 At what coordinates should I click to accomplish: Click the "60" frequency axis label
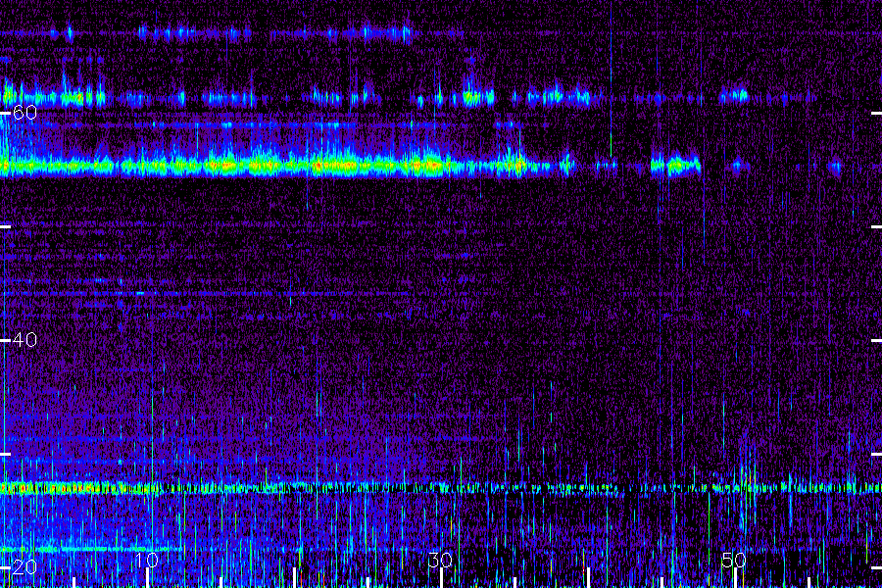click(x=24, y=113)
